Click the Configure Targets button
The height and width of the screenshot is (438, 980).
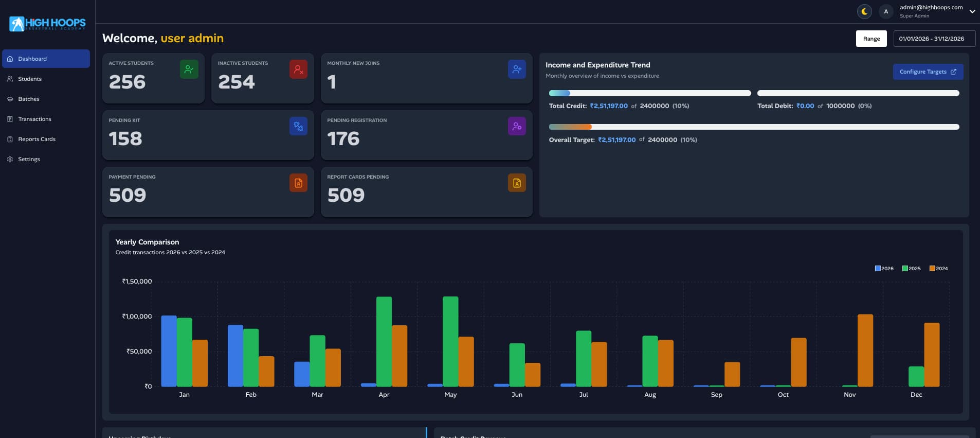pyautogui.click(x=928, y=72)
